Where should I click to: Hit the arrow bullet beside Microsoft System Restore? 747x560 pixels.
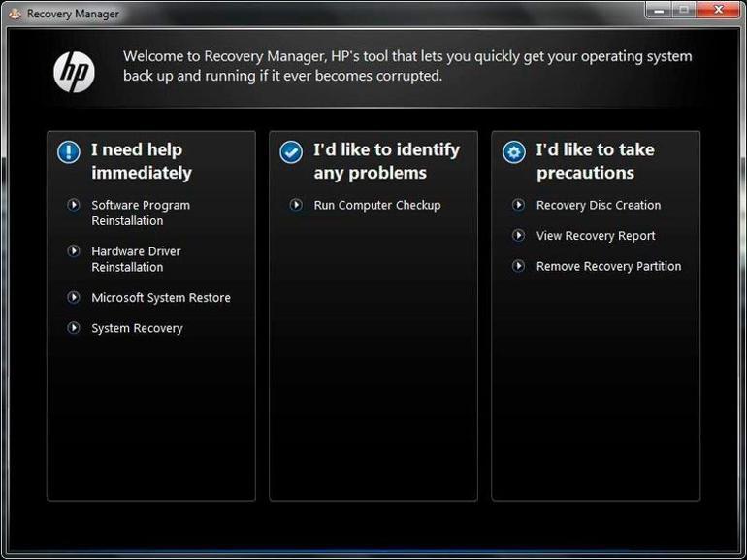(73, 297)
